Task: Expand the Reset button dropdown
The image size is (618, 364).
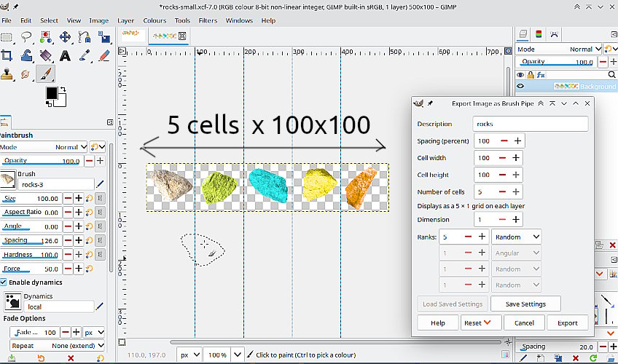Action: pos(487,323)
